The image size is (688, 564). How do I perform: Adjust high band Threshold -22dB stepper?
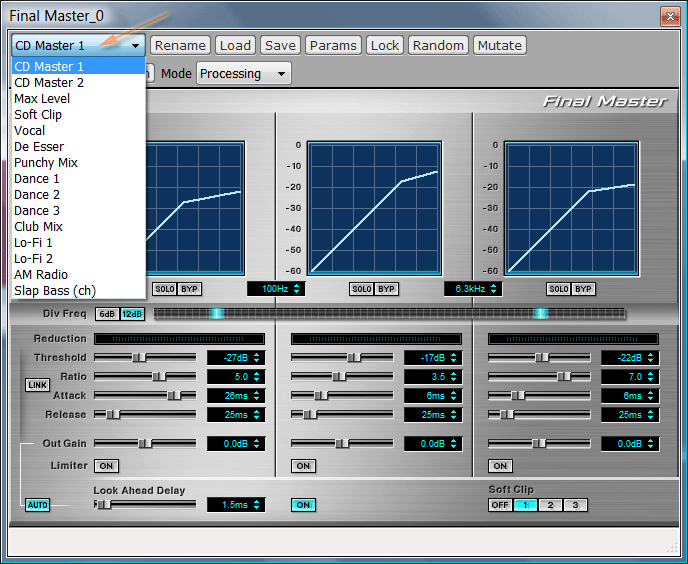click(x=650, y=358)
